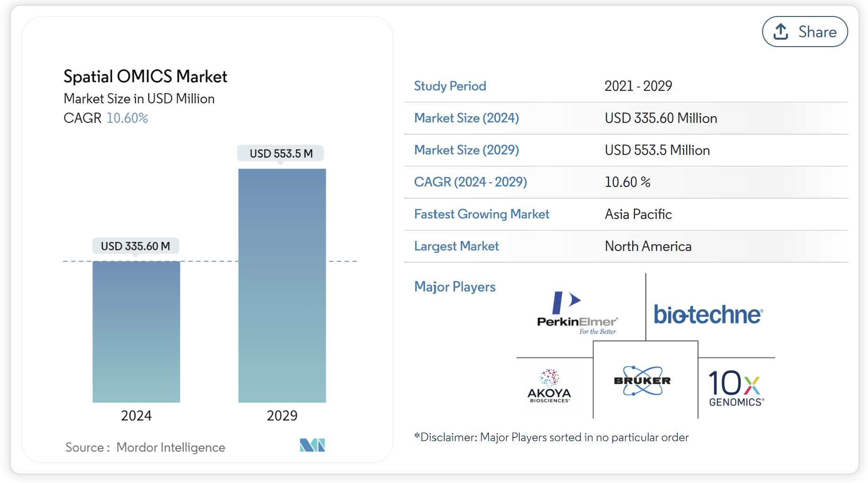
Task: Click the Akoya Biosciences logo
Action: click(549, 386)
